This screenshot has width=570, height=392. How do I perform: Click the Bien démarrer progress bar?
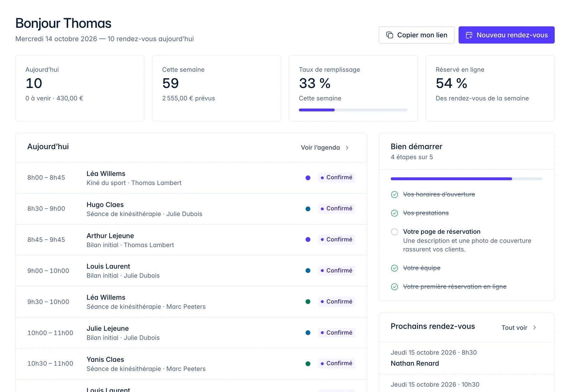(x=466, y=179)
